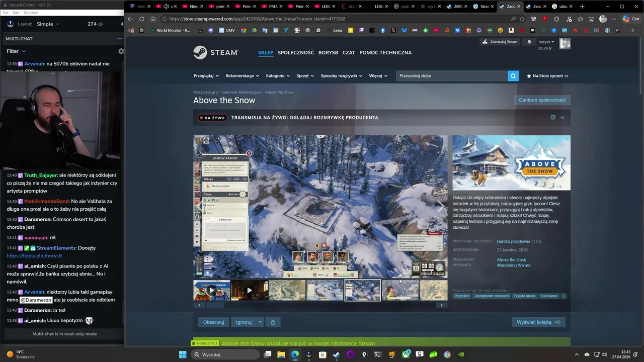
Task: Click the browser reload icon
Action: tap(142, 19)
